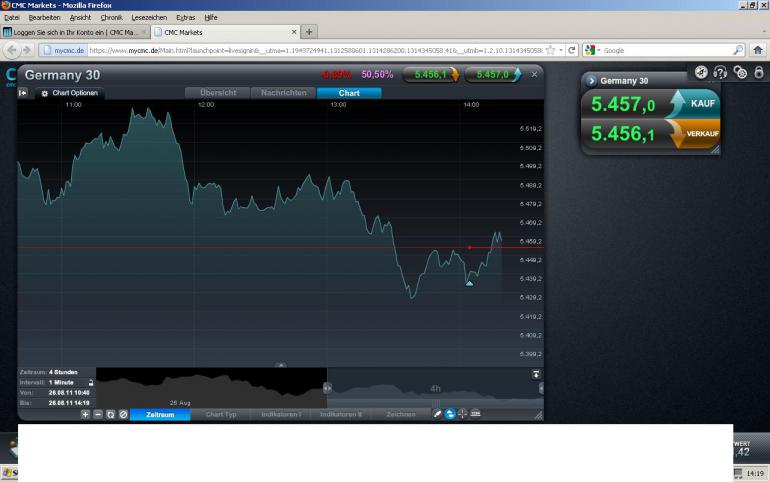Switch to the Nachrichten tab
Image resolution: width=770 pixels, height=482 pixels.
[283, 93]
